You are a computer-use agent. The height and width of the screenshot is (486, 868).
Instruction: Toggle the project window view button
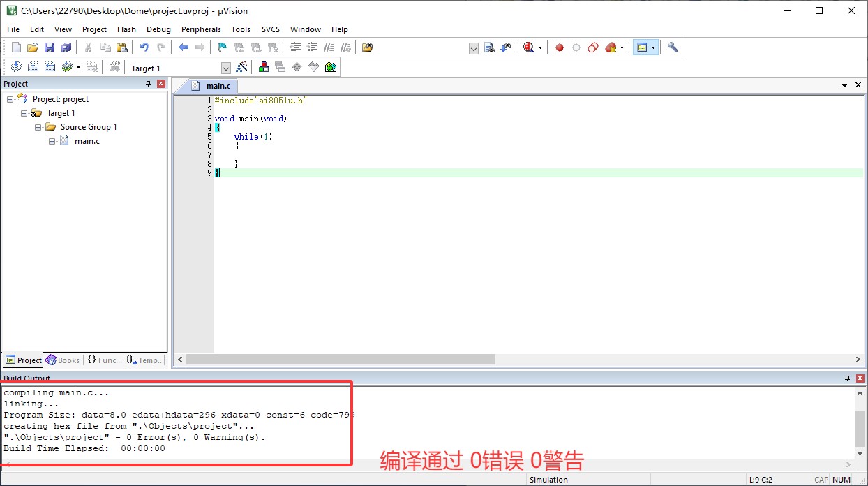tap(643, 47)
